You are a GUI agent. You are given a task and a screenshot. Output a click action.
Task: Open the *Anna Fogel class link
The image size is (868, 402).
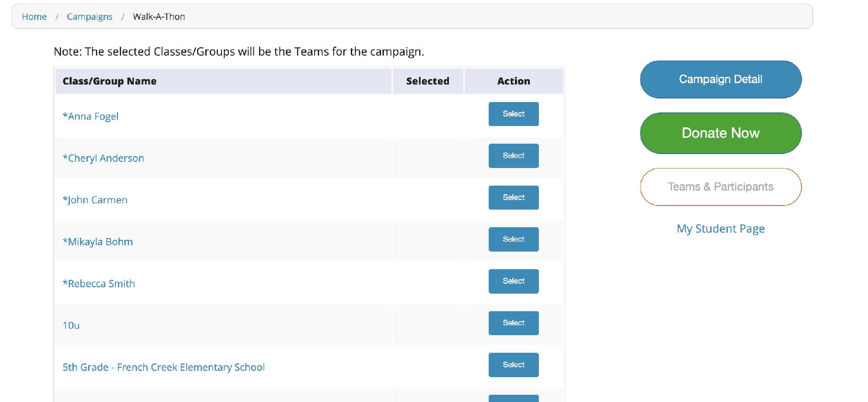tap(90, 117)
